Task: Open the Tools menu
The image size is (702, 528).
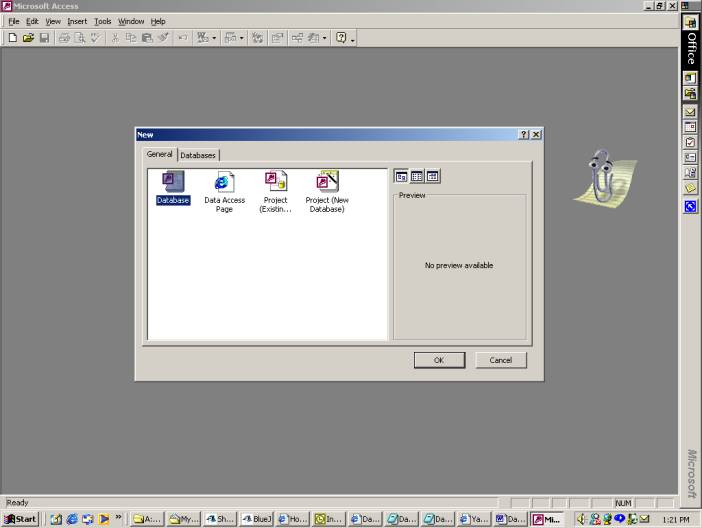Action: click(103, 21)
